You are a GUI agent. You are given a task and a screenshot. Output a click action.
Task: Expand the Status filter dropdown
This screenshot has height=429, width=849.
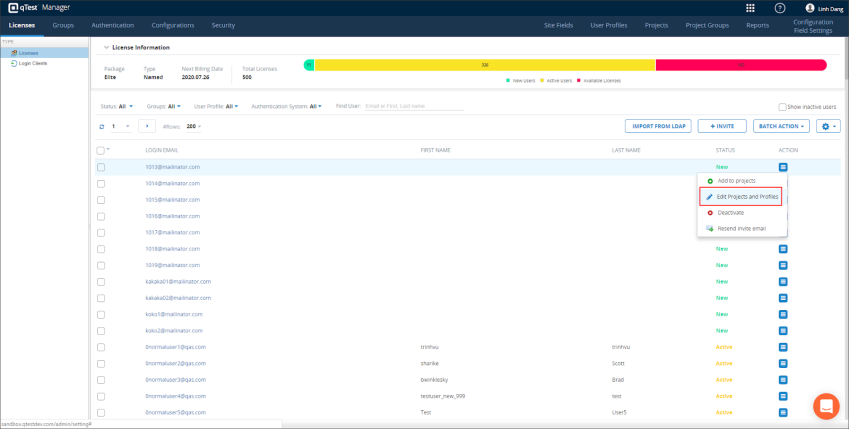[116, 106]
